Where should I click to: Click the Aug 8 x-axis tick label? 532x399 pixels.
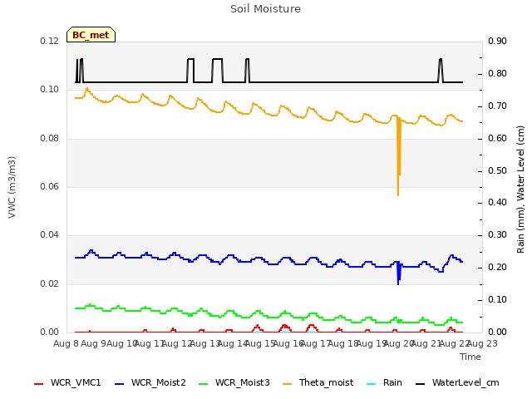[66, 343]
